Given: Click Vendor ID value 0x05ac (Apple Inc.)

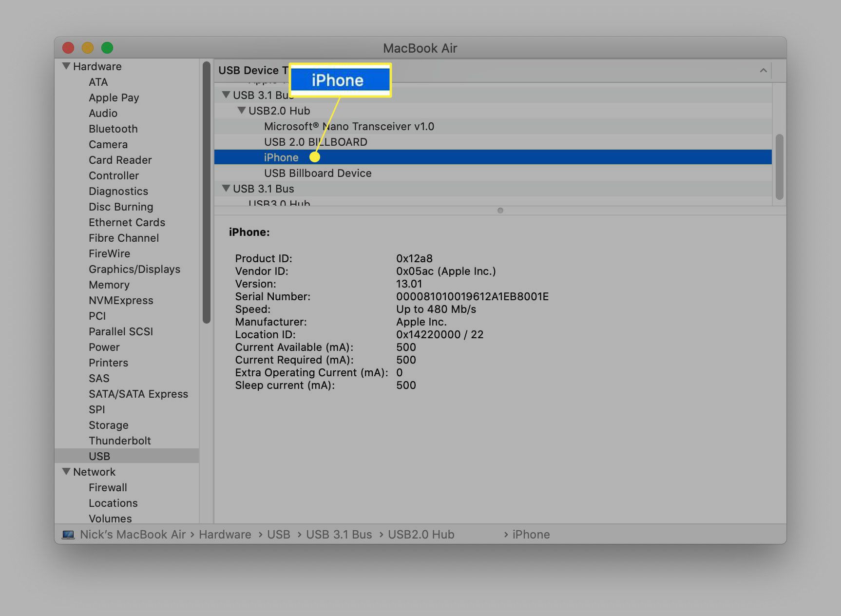Looking at the screenshot, I should coord(446,271).
